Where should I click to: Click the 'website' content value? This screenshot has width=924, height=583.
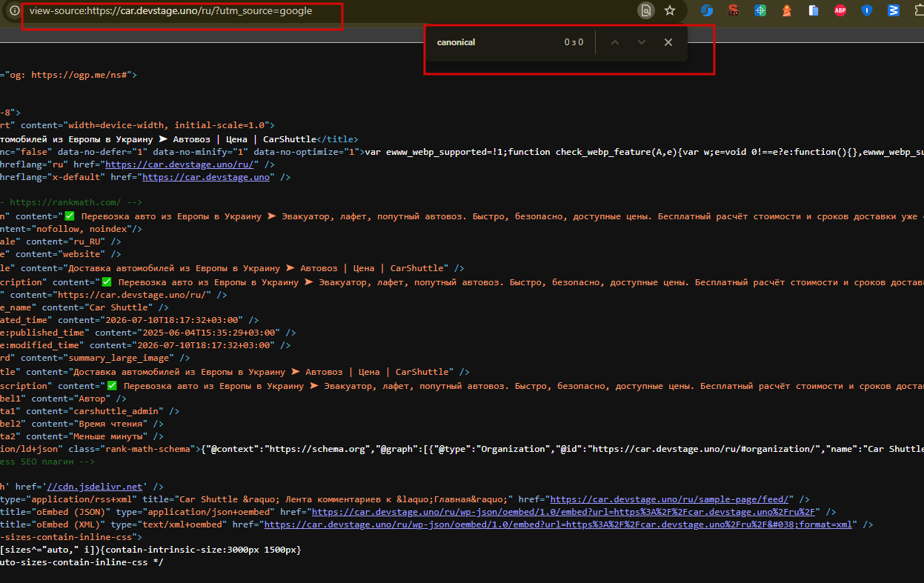coord(82,254)
